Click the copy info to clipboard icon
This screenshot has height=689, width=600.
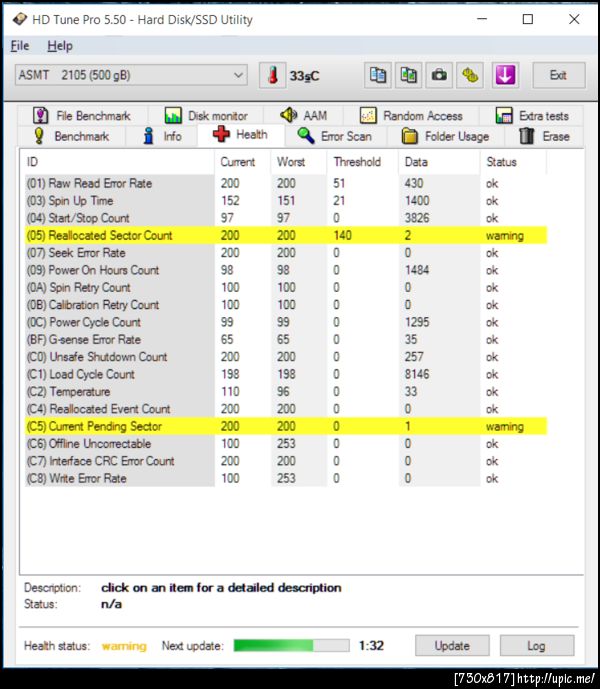click(378, 76)
